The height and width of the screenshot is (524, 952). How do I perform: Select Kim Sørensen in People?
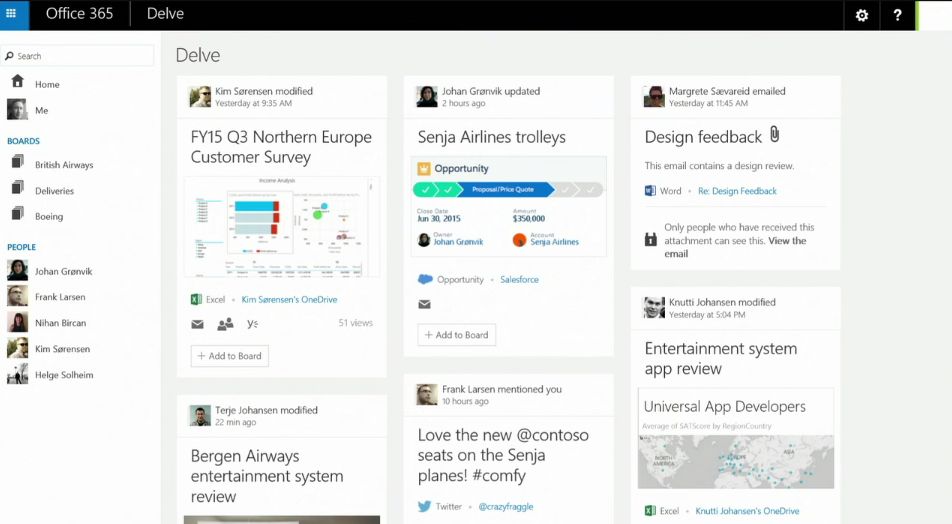coord(63,349)
